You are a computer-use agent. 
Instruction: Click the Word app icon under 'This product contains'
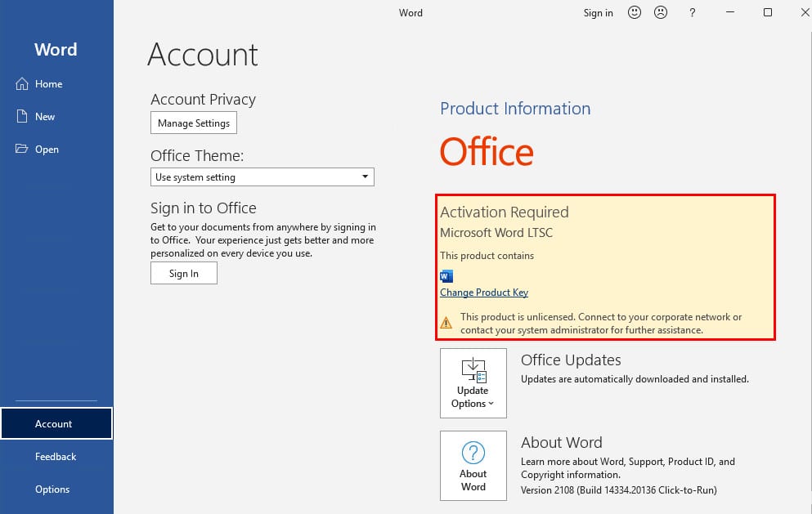pos(446,276)
